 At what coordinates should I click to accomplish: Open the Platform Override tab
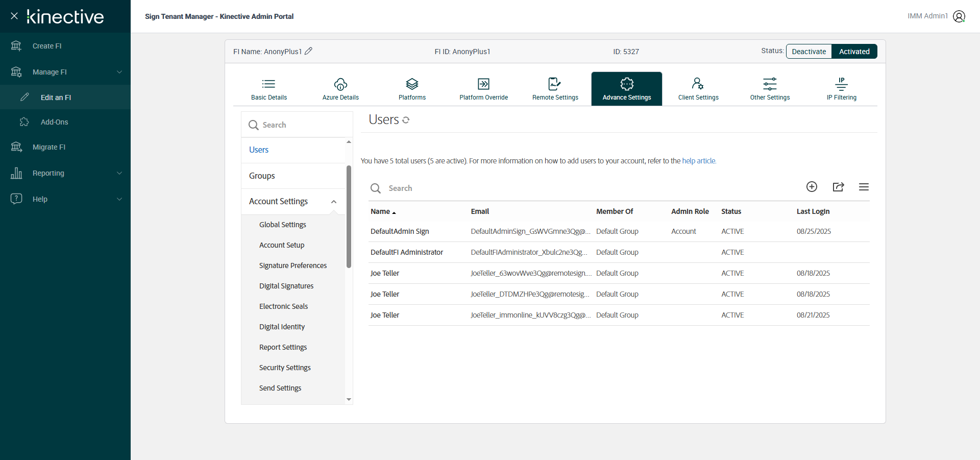coord(483,89)
